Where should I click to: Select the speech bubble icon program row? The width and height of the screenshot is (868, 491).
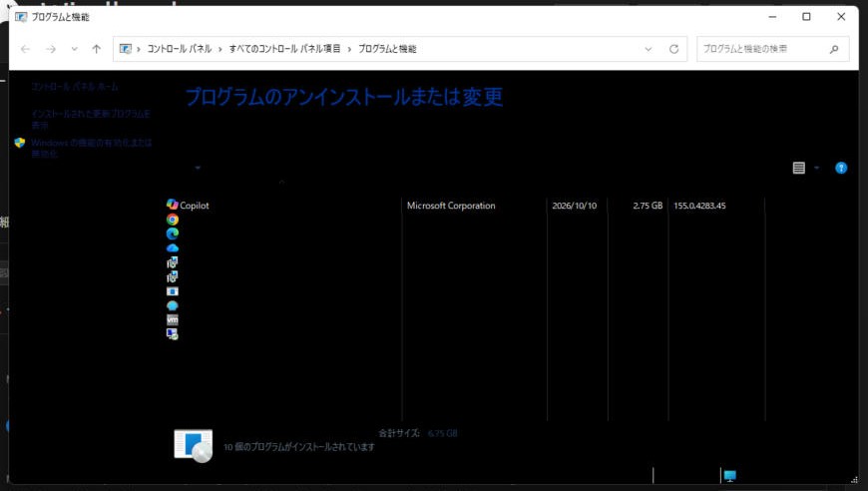173,305
